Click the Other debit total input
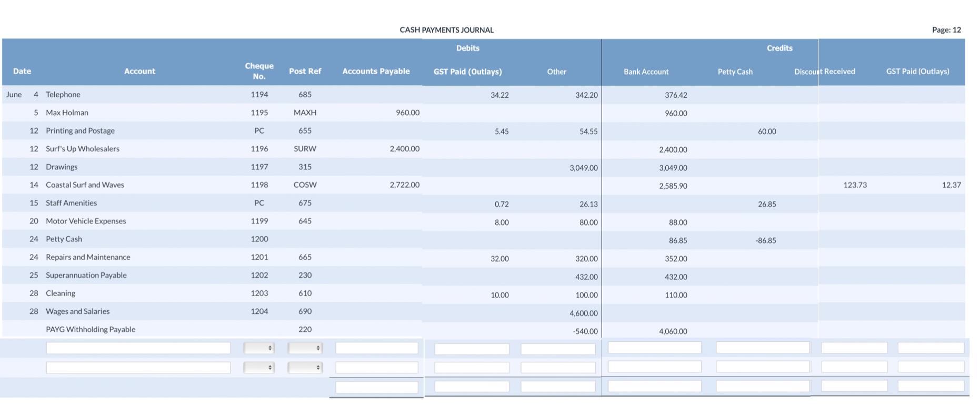 pos(558,386)
